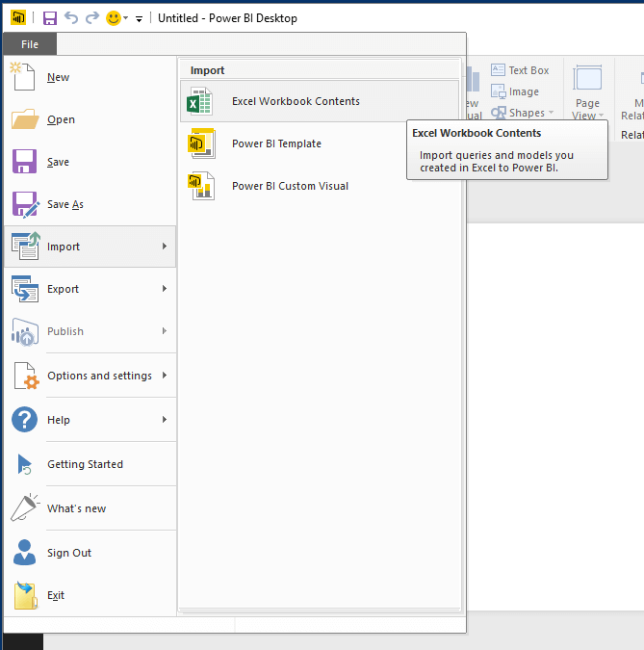Click the Import icon in File menu
Viewport: 644px width, 650px height.
pyautogui.click(x=26, y=247)
